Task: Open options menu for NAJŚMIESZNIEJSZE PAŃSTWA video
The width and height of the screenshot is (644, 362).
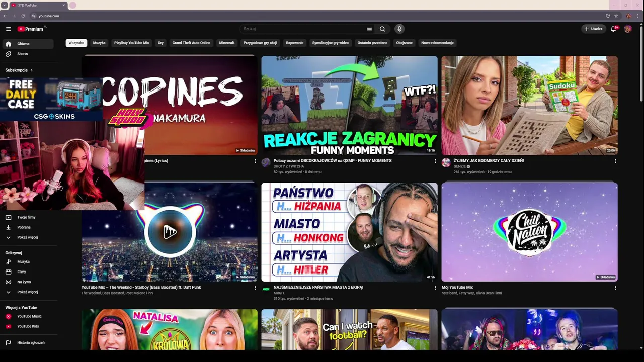Action: click(x=435, y=288)
